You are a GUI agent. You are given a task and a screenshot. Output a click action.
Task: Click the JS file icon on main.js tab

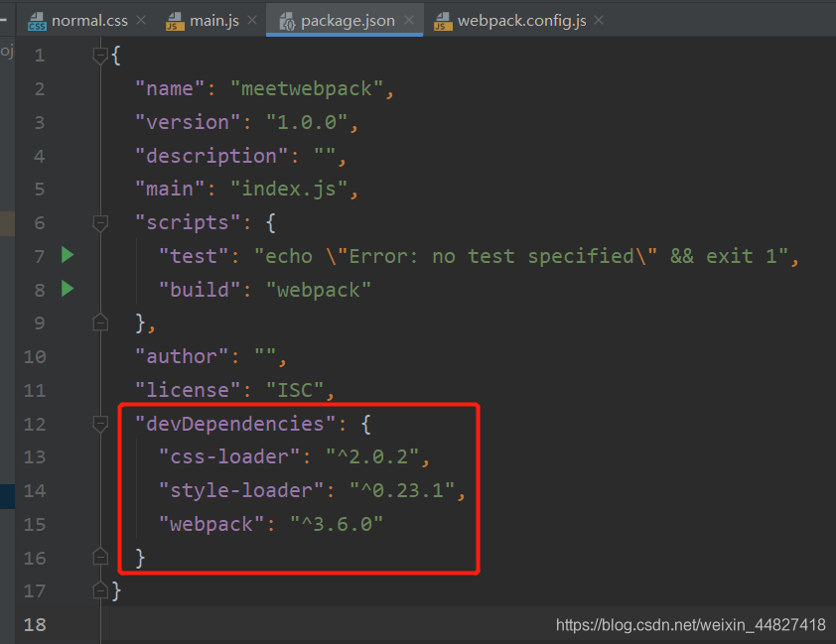point(175,21)
